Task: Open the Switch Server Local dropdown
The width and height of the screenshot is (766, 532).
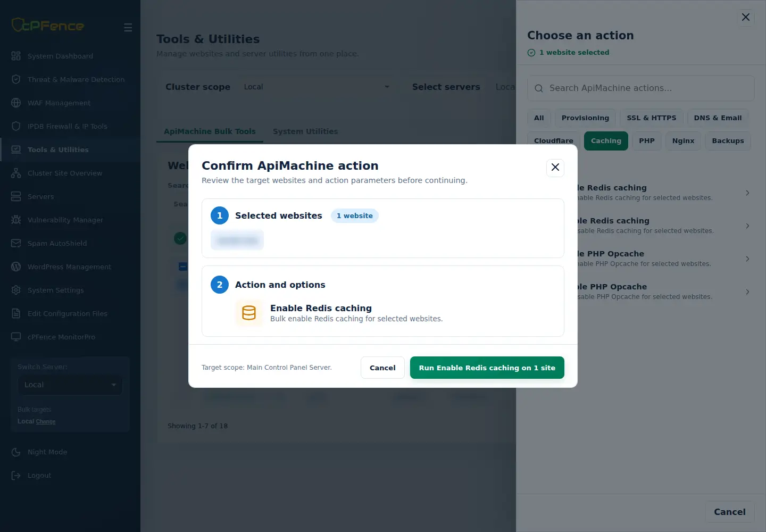Action: point(70,385)
